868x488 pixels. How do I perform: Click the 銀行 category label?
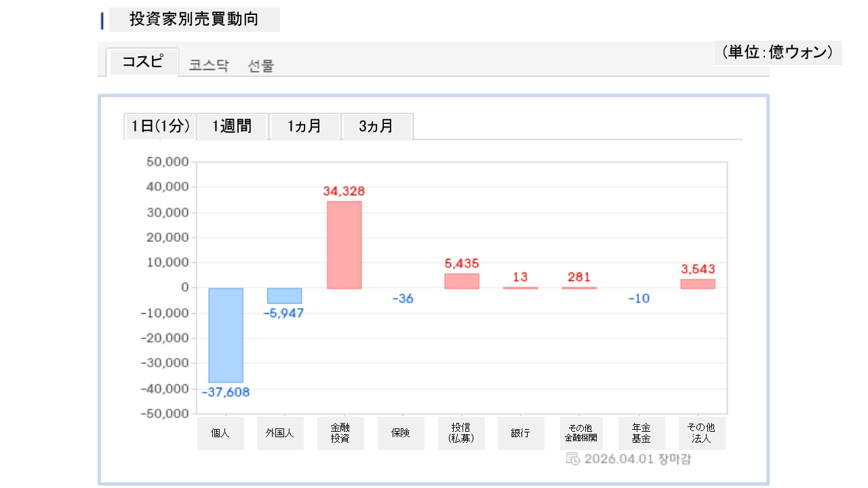point(521,433)
